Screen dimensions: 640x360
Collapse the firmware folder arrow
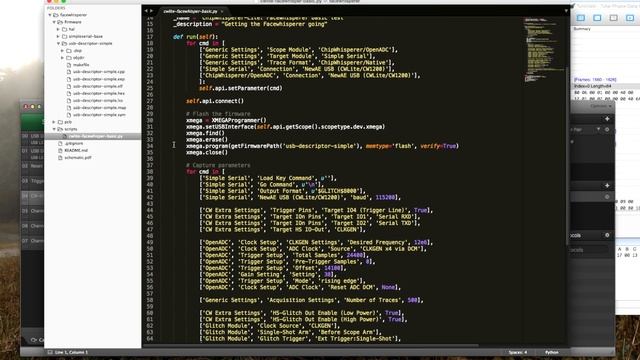(x=54, y=22)
